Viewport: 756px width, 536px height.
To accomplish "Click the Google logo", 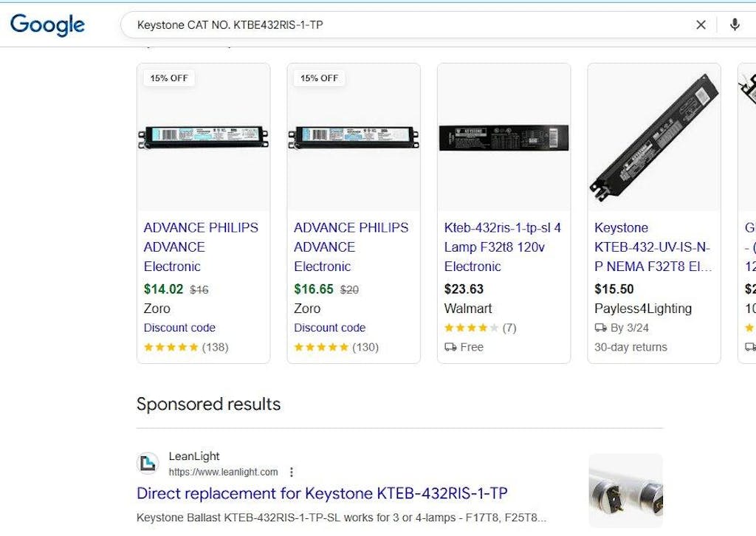I will pyautogui.click(x=47, y=25).
